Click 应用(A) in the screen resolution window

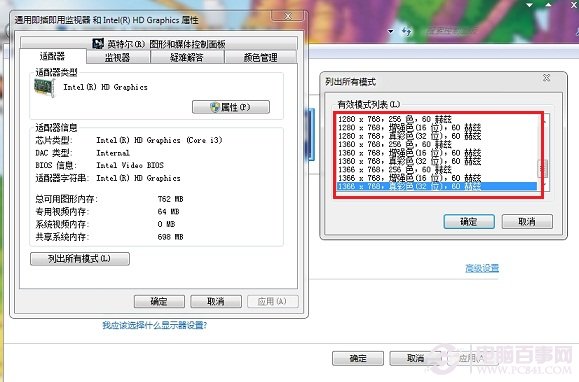click(x=472, y=358)
